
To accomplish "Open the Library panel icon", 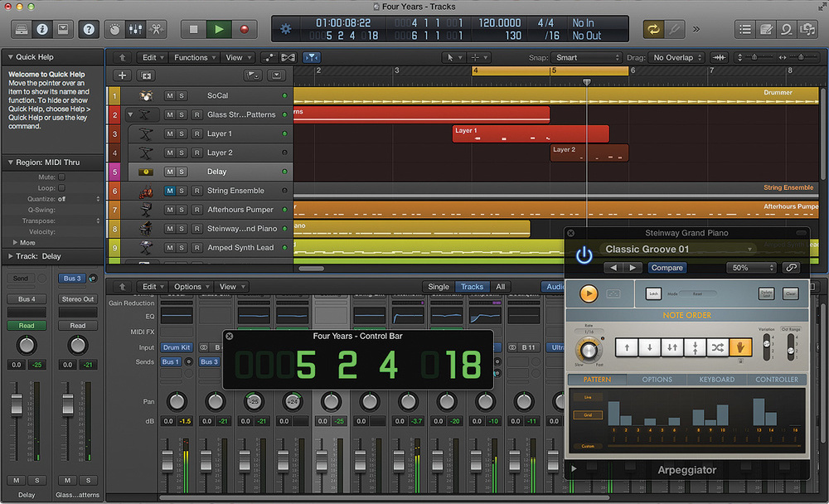I will (x=22, y=29).
